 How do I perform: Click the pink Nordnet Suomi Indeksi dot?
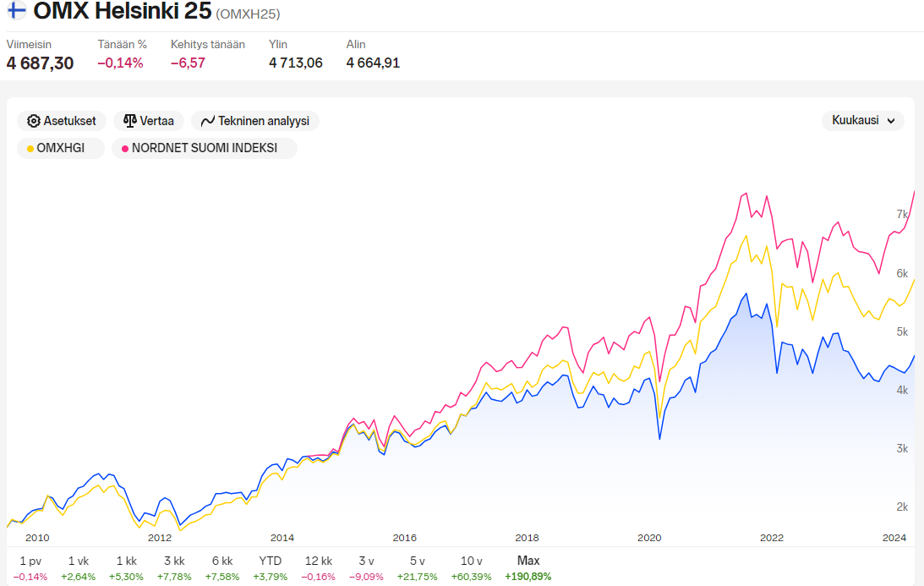point(125,149)
